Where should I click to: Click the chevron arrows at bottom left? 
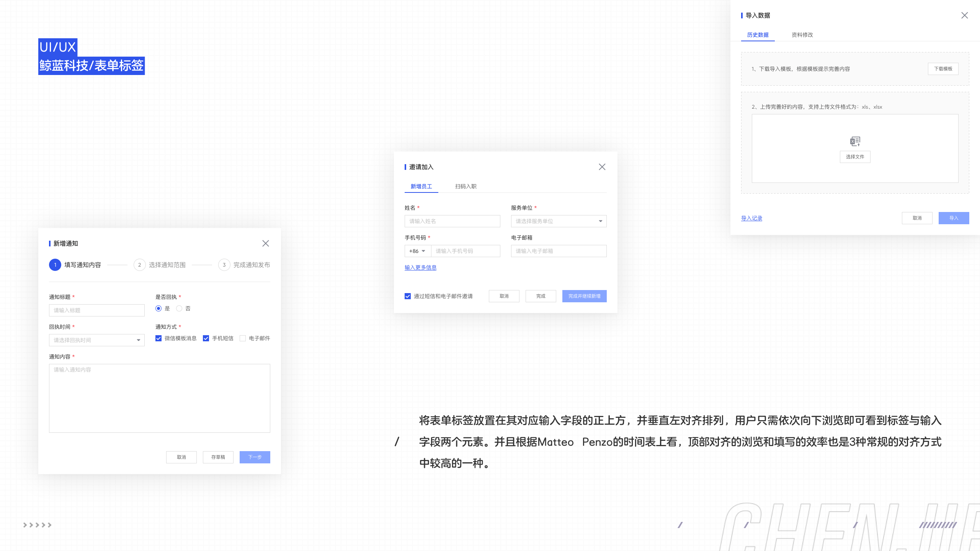[37, 525]
